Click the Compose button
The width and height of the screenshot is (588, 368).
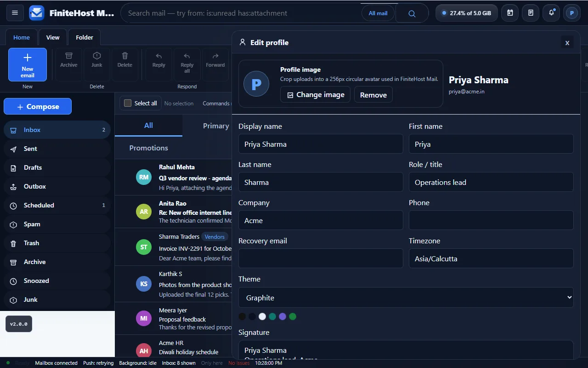(x=38, y=106)
